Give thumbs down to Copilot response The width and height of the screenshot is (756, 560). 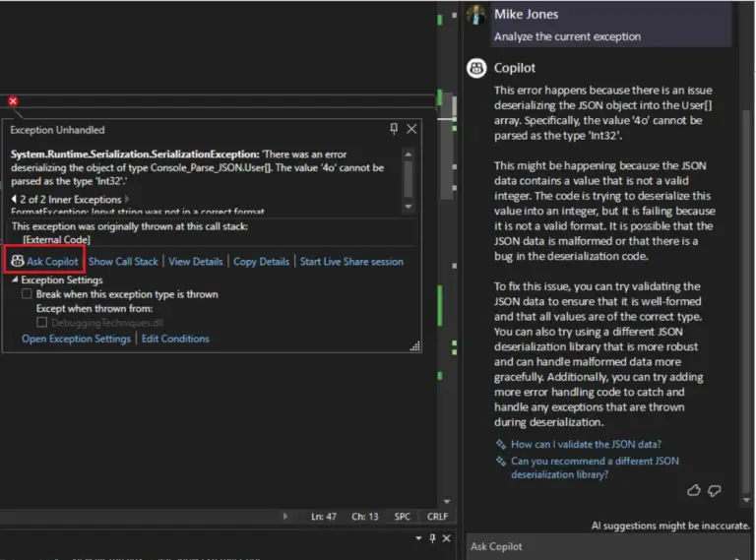coord(714,490)
